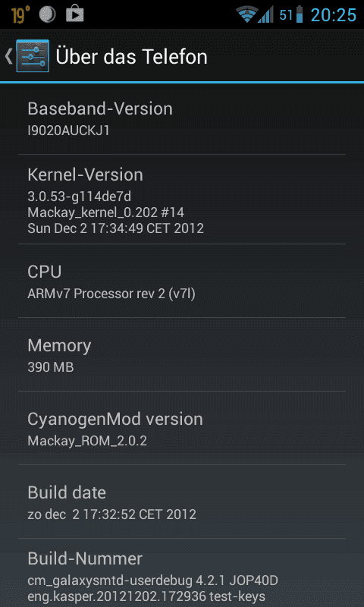Tap the mobile signal bars icon

[265, 14]
